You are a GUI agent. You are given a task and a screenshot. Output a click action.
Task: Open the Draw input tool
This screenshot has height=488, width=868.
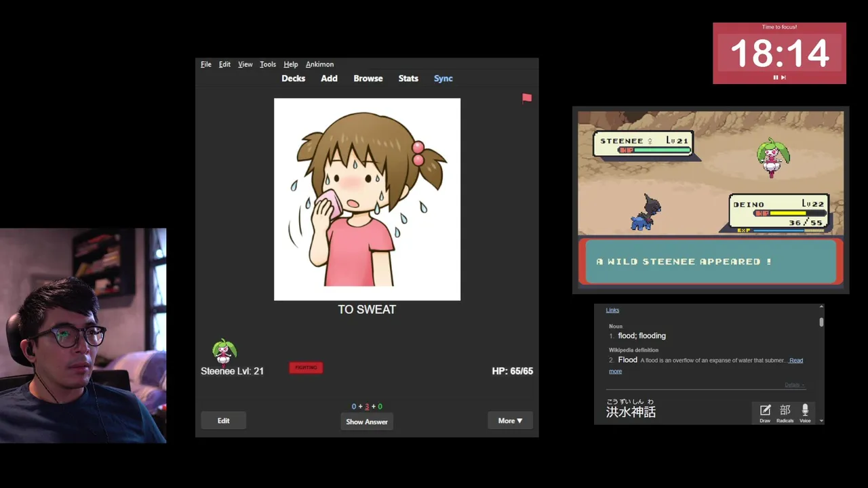pos(765,413)
